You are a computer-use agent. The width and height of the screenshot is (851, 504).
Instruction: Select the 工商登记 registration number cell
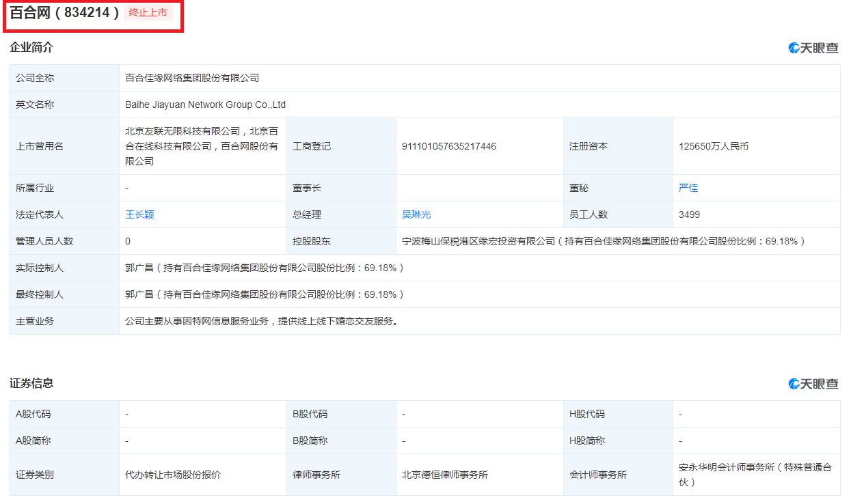(449, 145)
